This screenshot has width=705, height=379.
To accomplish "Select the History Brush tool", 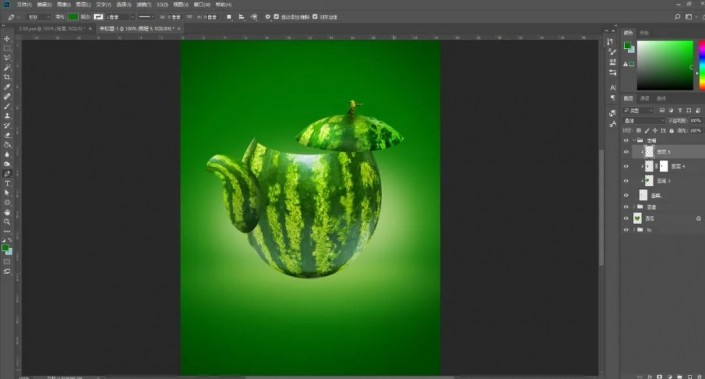I will [7, 125].
